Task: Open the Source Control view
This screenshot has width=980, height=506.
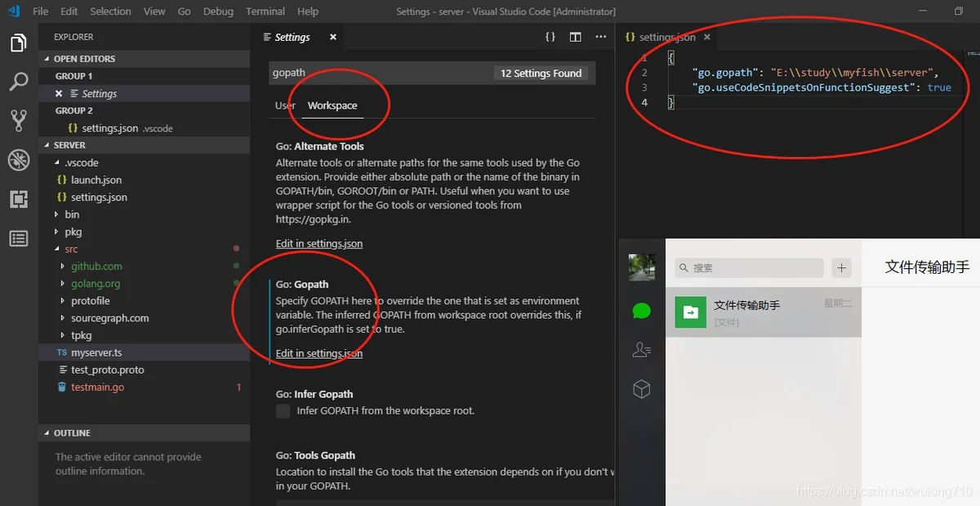Action: [18, 120]
